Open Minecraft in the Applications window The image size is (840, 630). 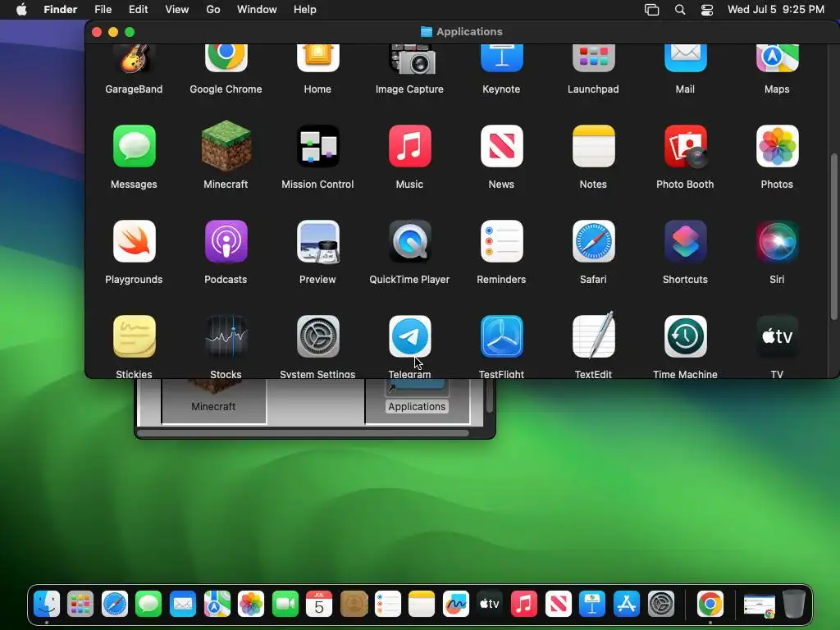point(226,148)
